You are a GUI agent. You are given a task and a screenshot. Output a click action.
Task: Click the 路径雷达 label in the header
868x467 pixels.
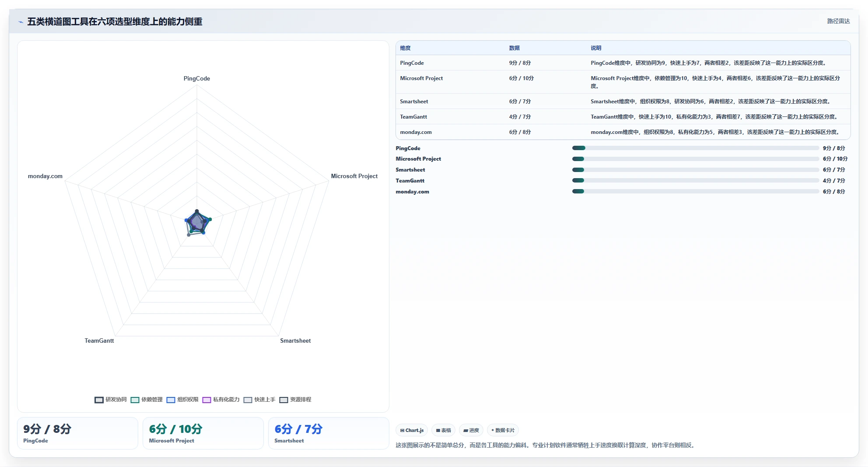point(838,21)
